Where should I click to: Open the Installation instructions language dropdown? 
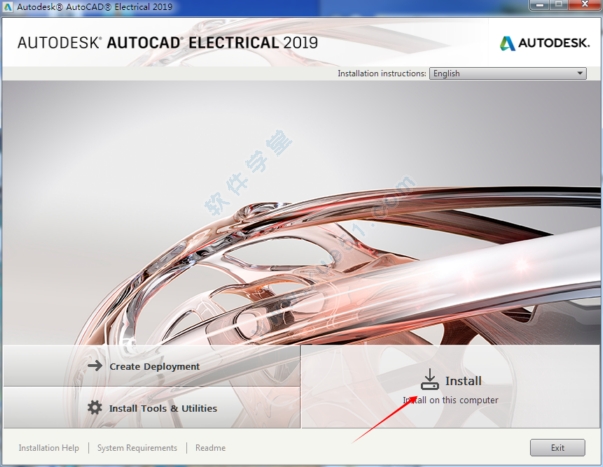(x=507, y=73)
